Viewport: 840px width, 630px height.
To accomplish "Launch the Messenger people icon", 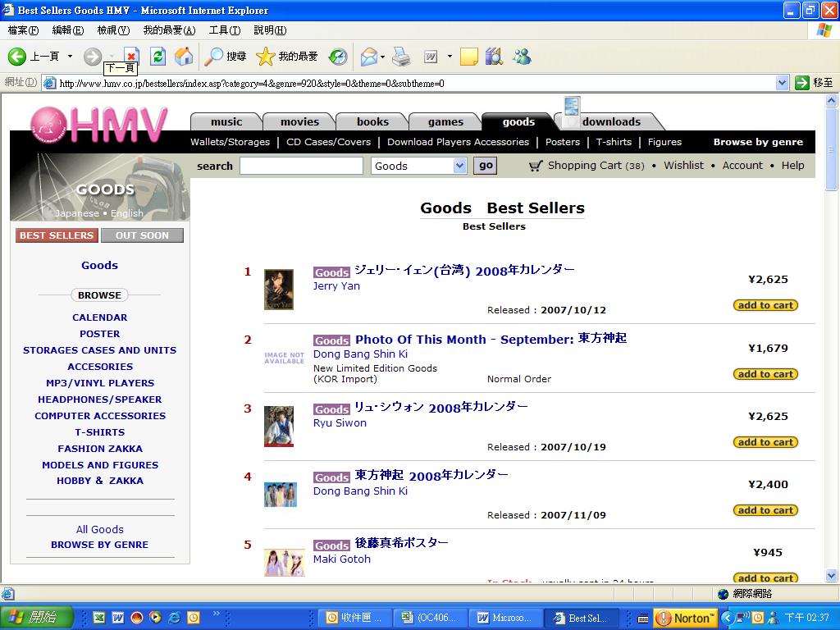I will [521, 57].
